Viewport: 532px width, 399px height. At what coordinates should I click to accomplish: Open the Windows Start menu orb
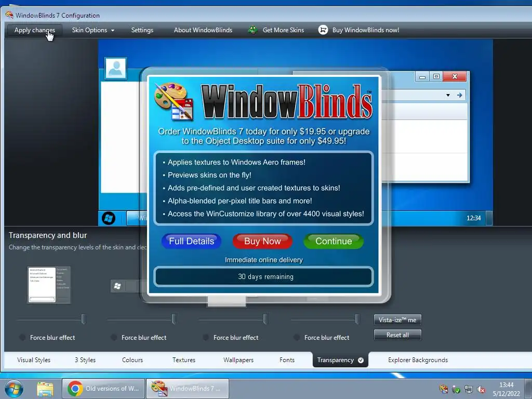pos(14,389)
